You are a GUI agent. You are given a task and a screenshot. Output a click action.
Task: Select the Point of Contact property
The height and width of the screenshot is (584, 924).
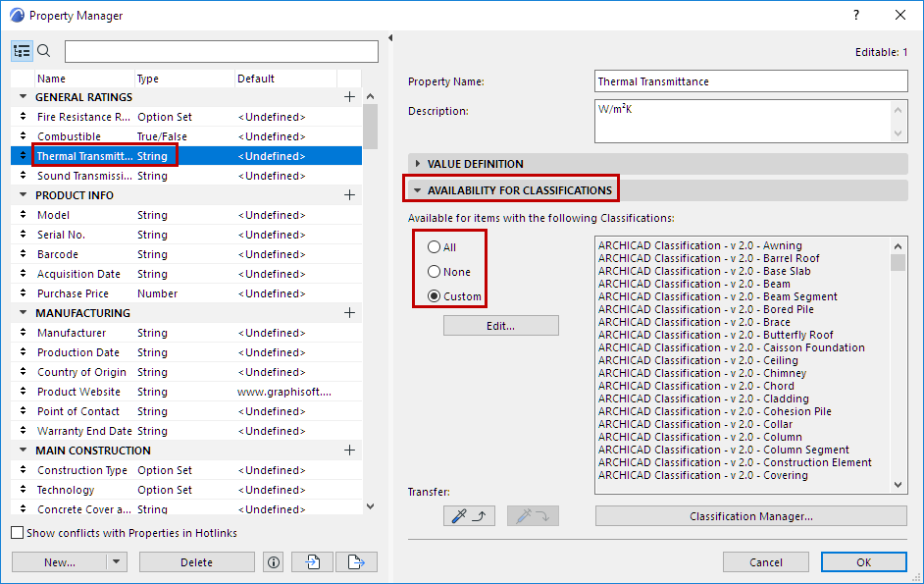coord(186,410)
